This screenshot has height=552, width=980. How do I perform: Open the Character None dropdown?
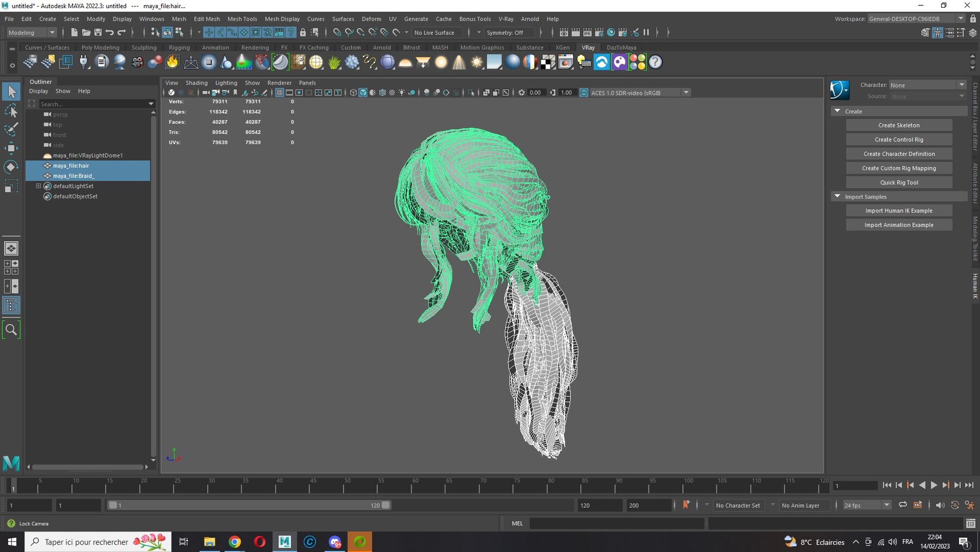928,85
